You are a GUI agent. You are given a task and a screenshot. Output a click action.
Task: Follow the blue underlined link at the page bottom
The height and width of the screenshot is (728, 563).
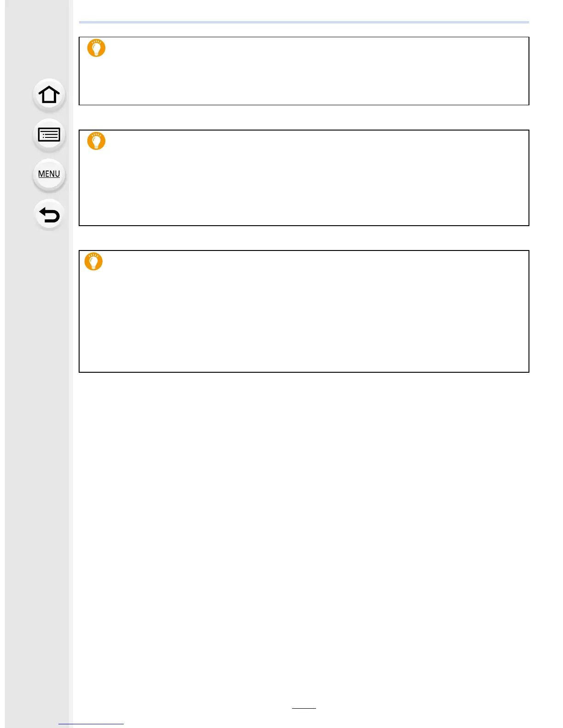[91, 723]
